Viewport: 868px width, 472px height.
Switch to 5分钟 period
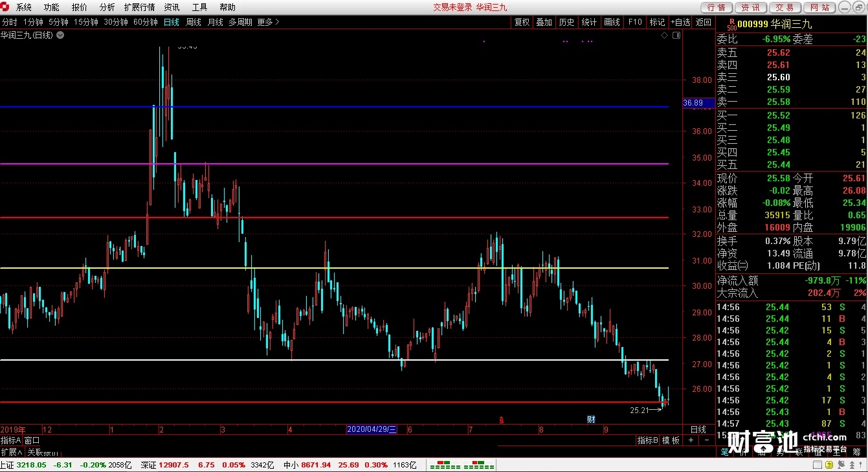[58, 22]
